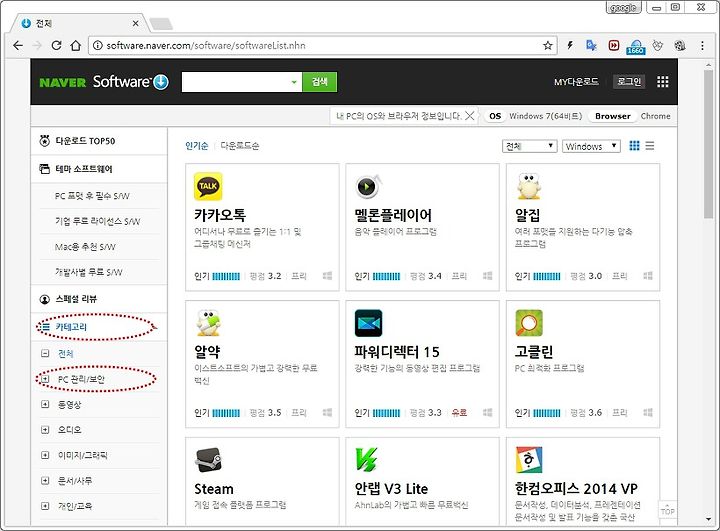Click the NAVER Software download logo icon
This screenshot has height=531, width=720.
pyautogui.click(x=161, y=82)
